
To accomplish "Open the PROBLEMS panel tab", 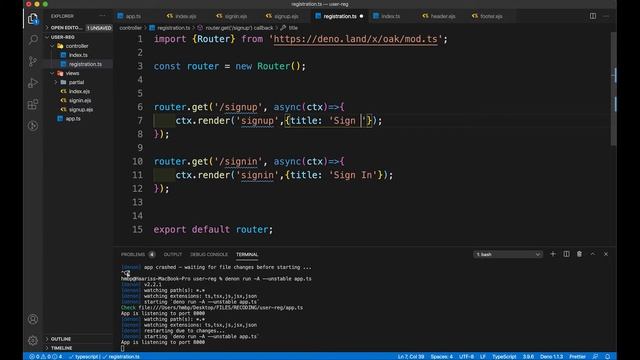I will click(x=133, y=254).
